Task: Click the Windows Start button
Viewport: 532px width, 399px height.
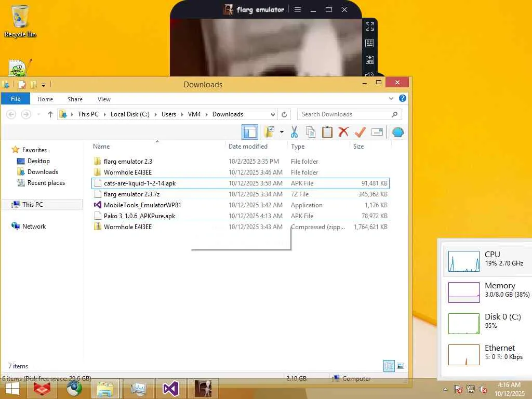Action: click(12, 389)
